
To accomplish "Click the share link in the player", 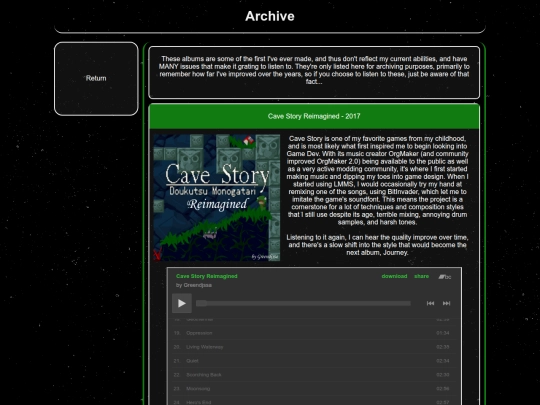I will [x=422, y=276].
